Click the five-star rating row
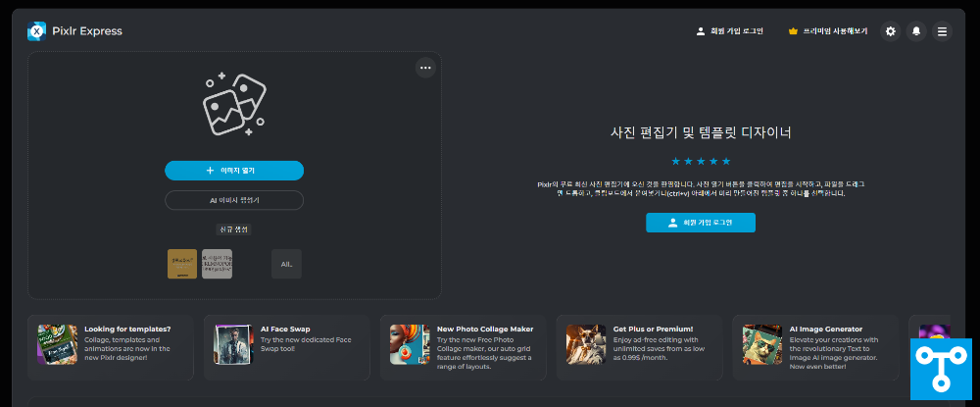The image size is (980, 407). (x=701, y=161)
